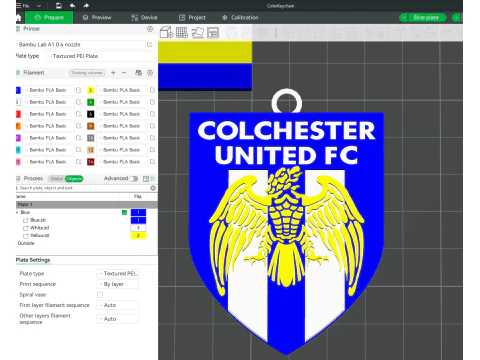The height and width of the screenshot is (360, 480).
Task: Click the Undo arrow in title bar
Action: click(72, 6)
